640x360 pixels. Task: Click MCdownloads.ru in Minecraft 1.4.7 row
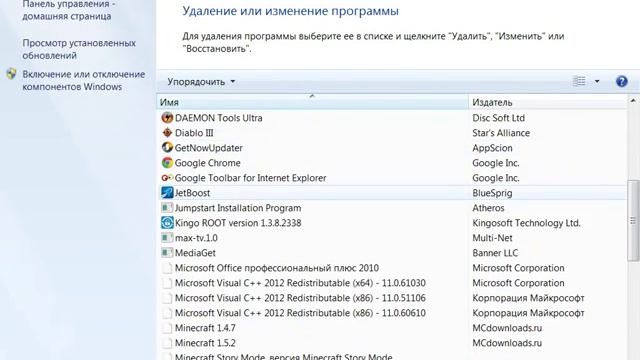click(507, 328)
